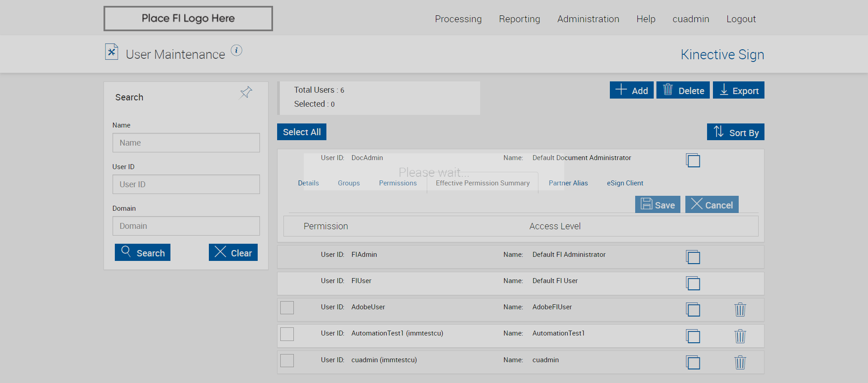868x383 pixels.
Task: Remove cuadmin user with trash icon
Action: pyautogui.click(x=740, y=362)
